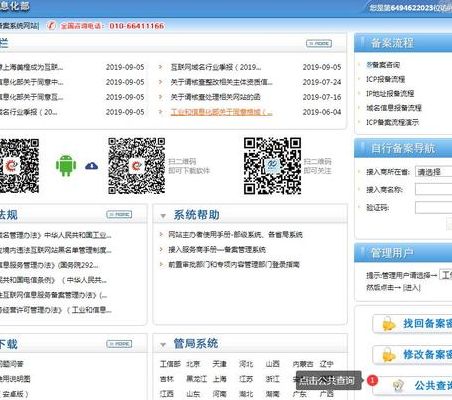452x400 pixels.
Task: Open the ICP备案流程演示 link
Action: coord(393,122)
